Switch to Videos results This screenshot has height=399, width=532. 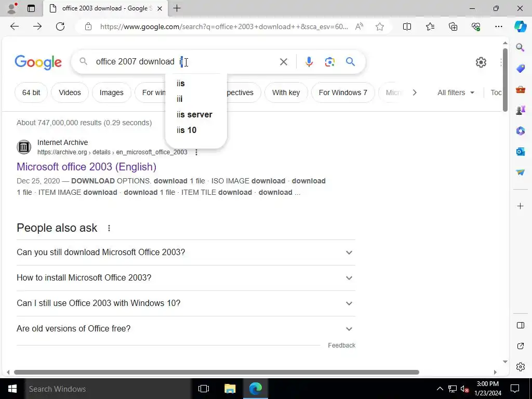(70, 92)
